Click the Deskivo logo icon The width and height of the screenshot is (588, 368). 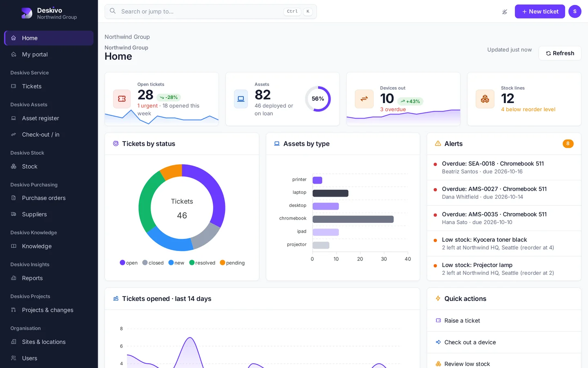[27, 13]
